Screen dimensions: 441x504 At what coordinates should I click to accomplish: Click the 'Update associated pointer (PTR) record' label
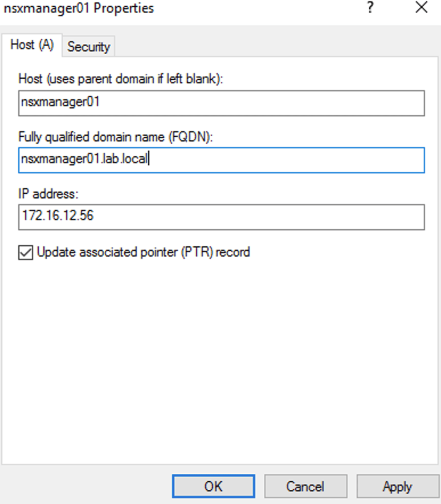(143, 252)
